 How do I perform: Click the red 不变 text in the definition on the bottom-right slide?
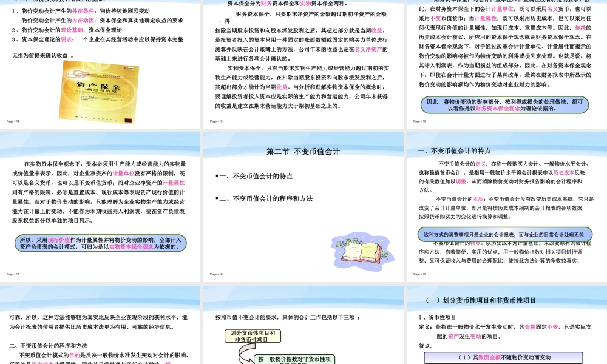pos(553,327)
